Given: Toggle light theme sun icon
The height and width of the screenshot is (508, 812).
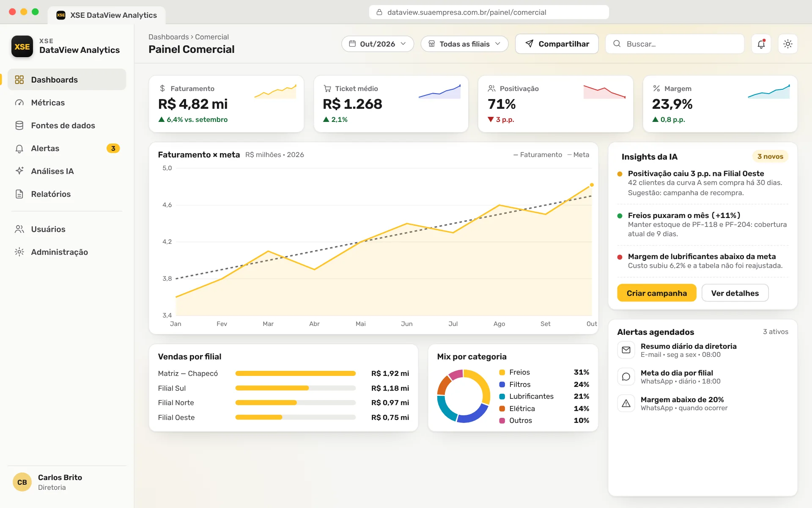Looking at the screenshot, I should click(787, 44).
